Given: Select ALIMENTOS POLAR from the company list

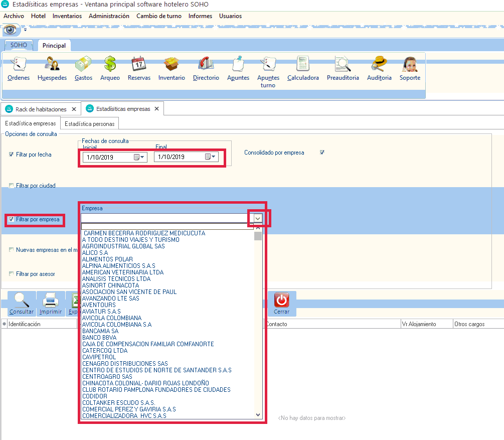Looking at the screenshot, I should pos(107,259).
